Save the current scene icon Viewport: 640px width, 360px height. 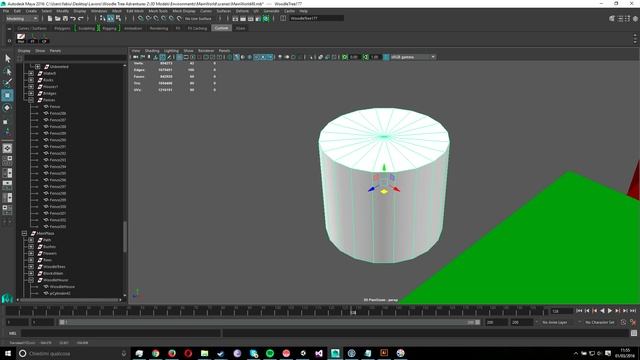click(65, 18)
